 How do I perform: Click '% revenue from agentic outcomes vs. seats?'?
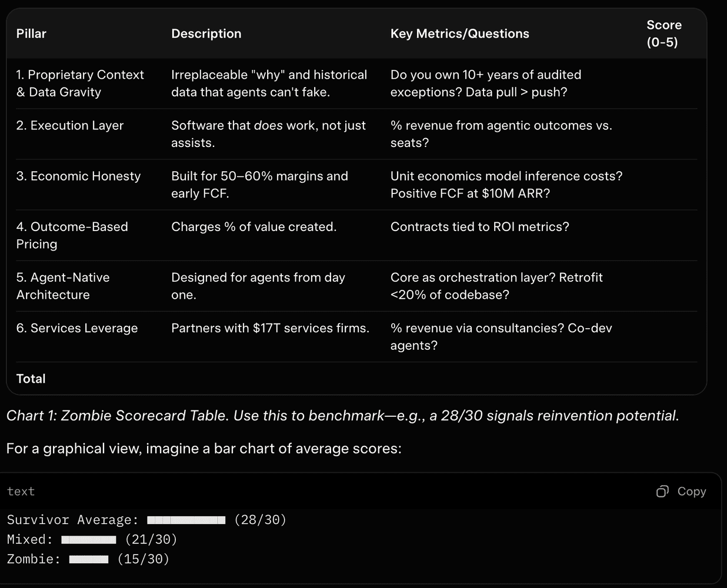click(x=501, y=134)
